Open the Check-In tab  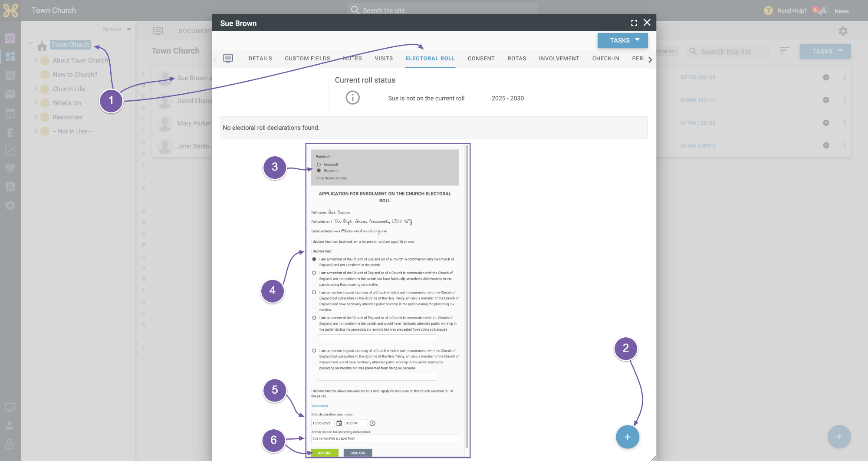pos(605,59)
